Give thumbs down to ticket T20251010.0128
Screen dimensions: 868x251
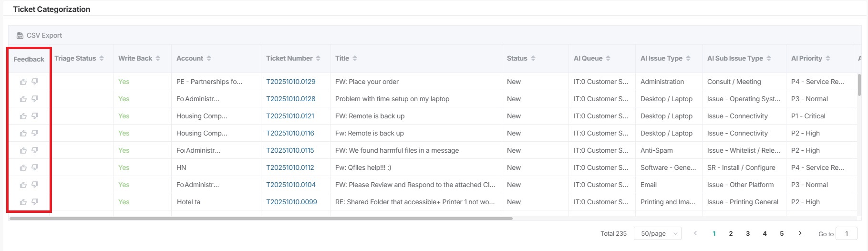[x=35, y=99]
